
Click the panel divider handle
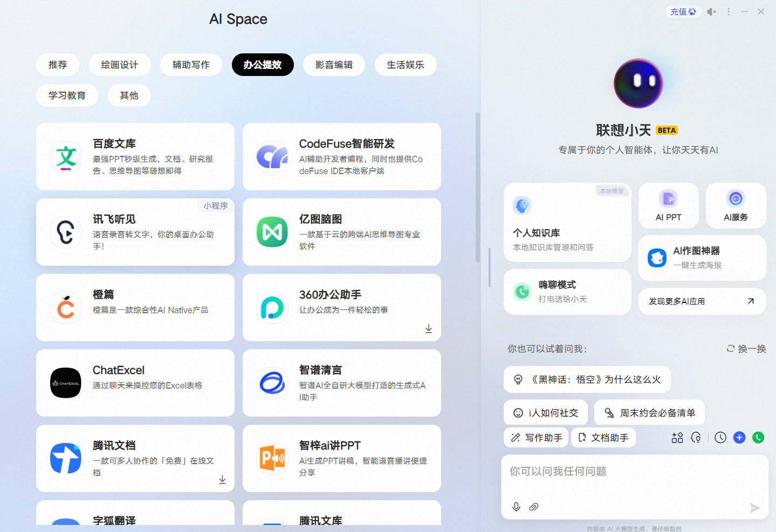pos(490,268)
